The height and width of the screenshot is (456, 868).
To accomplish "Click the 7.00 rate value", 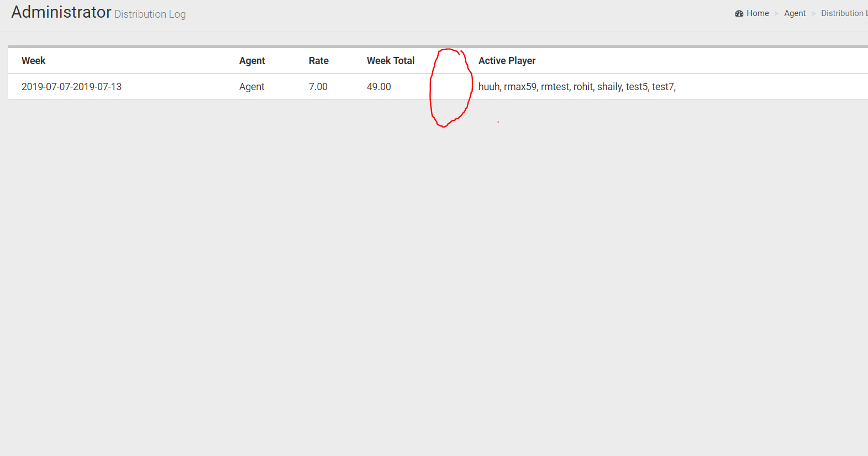I will tap(318, 87).
